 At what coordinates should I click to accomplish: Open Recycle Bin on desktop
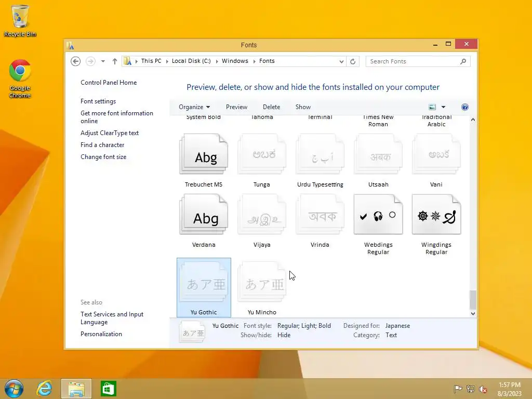click(x=20, y=20)
